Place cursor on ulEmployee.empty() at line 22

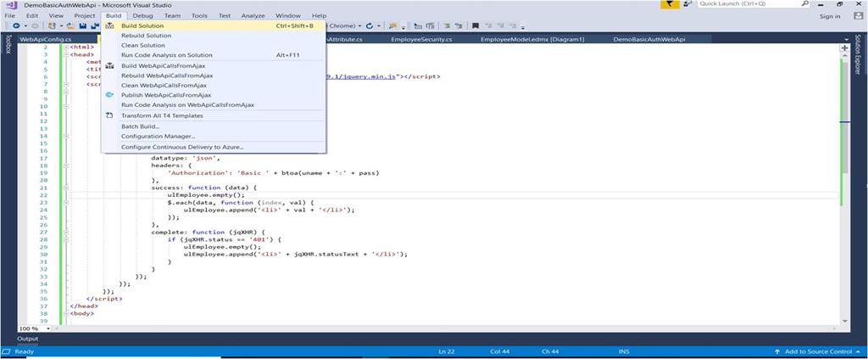click(x=206, y=195)
